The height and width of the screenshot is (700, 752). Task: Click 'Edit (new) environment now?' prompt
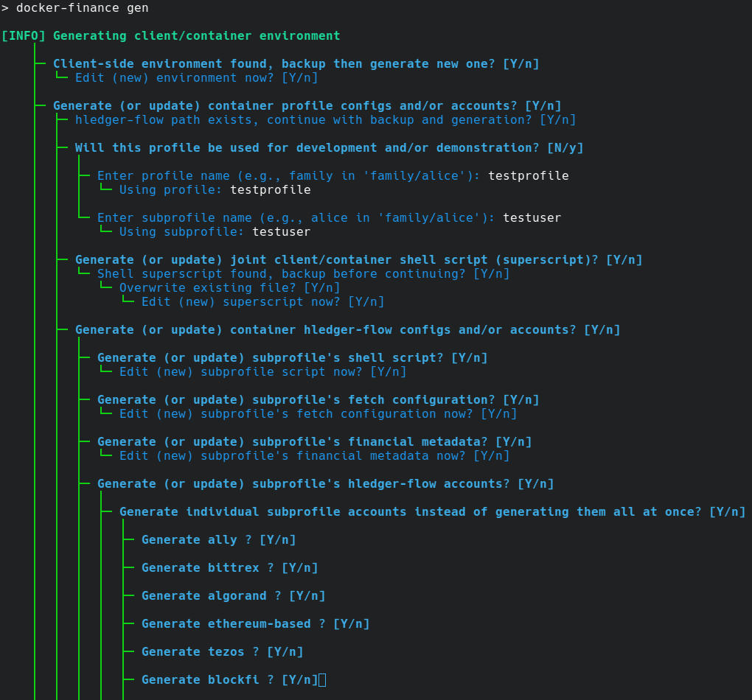click(x=196, y=78)
